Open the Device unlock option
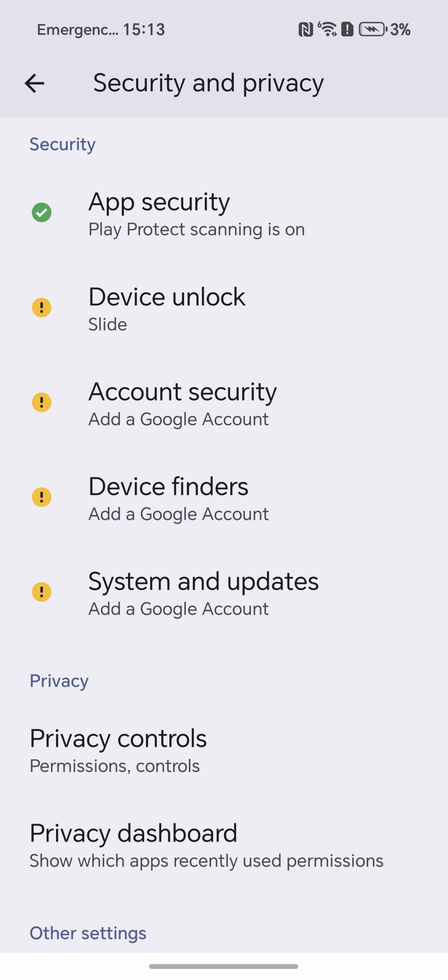448x980 pixels. tap(224, 308)
